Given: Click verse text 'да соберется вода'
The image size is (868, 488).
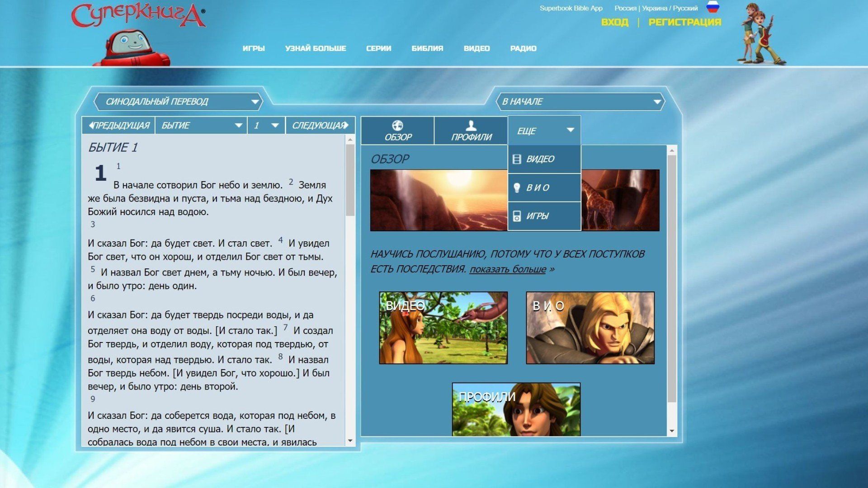Looking at the screenshot, I should coord(194,416).
